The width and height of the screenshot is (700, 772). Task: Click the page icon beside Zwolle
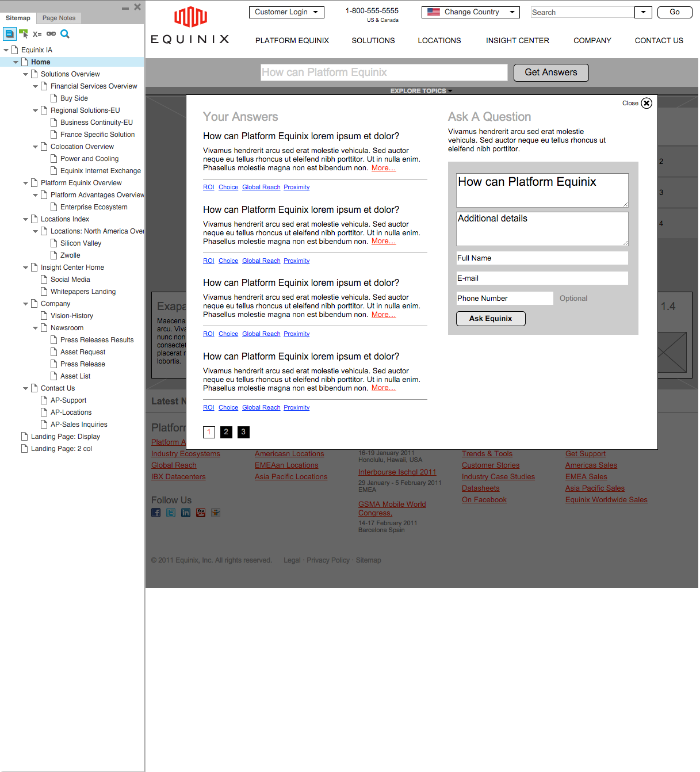click(x=53, y=255)
